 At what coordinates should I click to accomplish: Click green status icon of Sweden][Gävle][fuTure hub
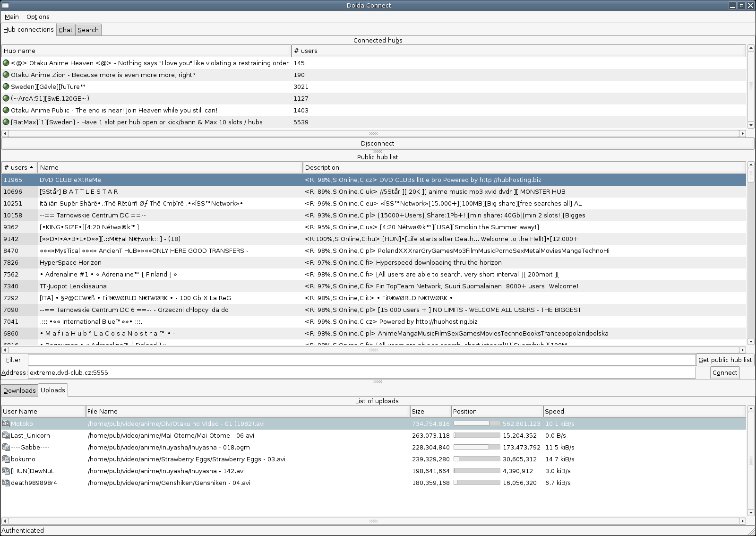6,86
